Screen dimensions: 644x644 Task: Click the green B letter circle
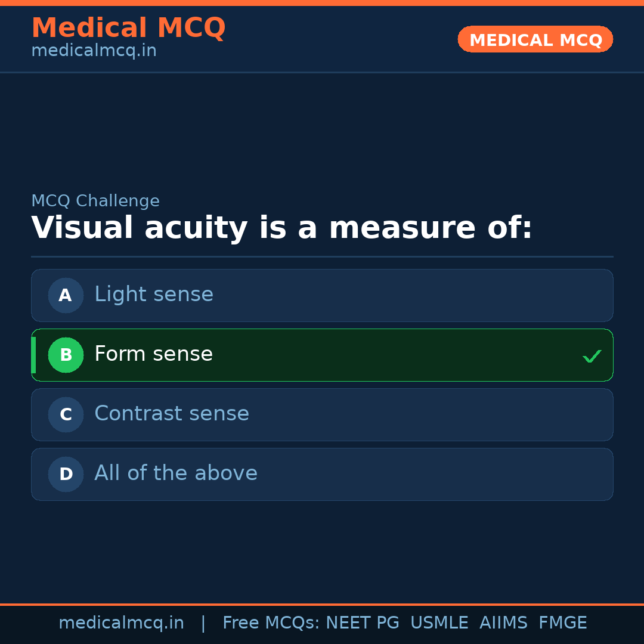(66, 355)
